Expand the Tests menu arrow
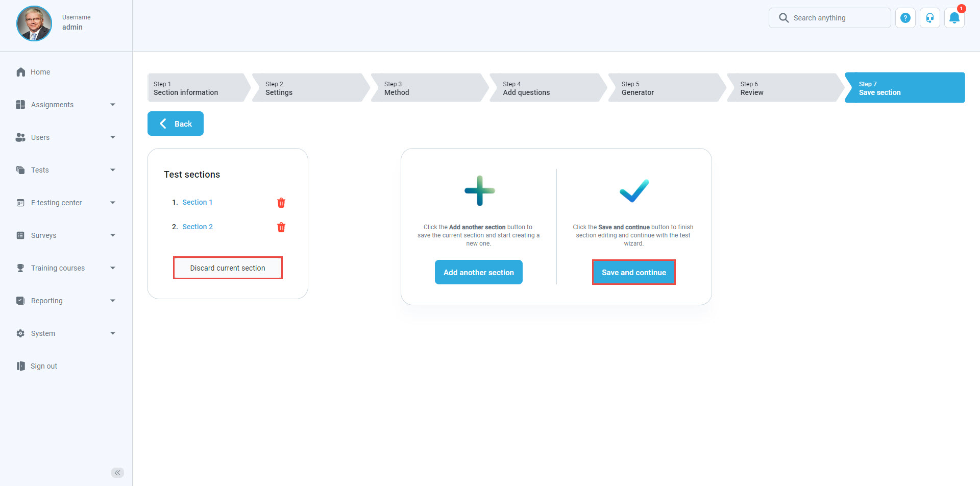 [113, 170]
